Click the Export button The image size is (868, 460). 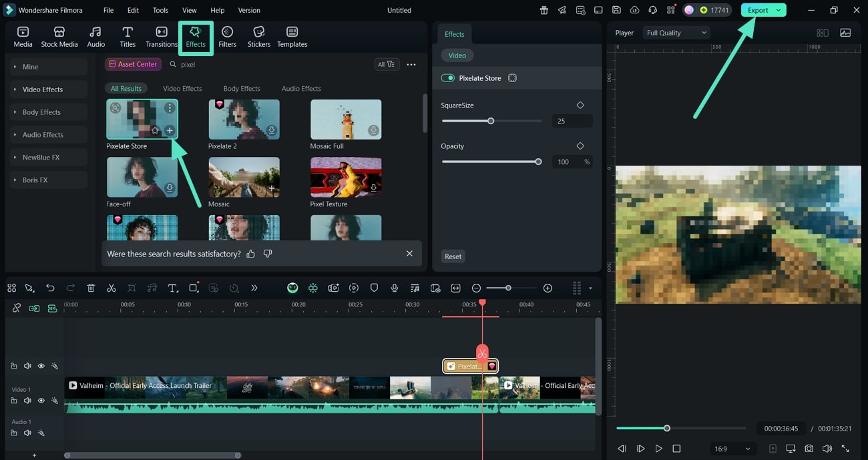[x=758, y=10]
